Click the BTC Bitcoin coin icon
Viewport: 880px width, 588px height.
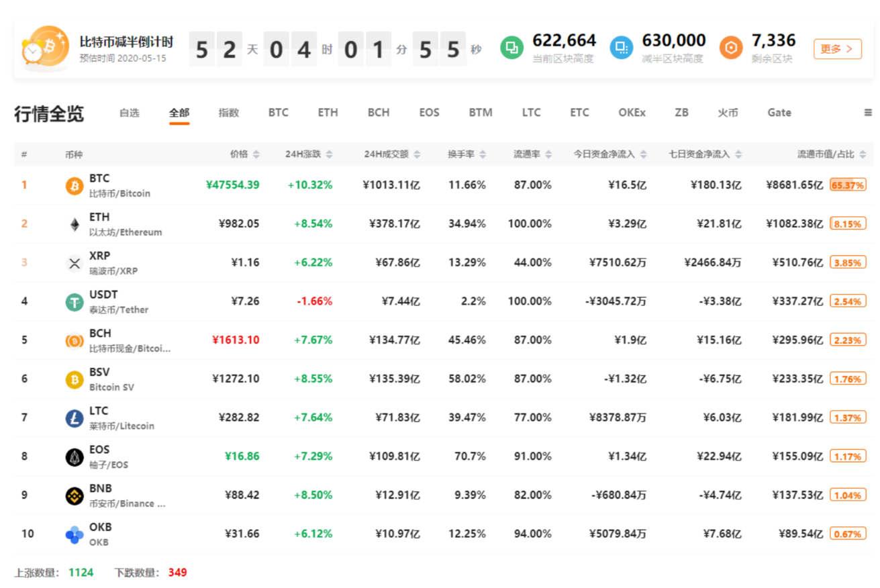pos(75,186)
